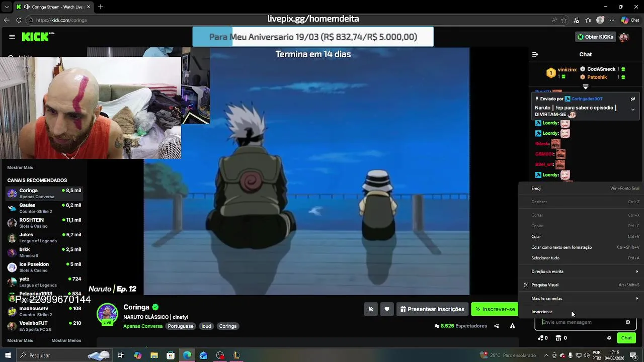Choose Pesquisa Visual in context menu
Viewport: 644px width, 362px height.
[x=582, y=285]
